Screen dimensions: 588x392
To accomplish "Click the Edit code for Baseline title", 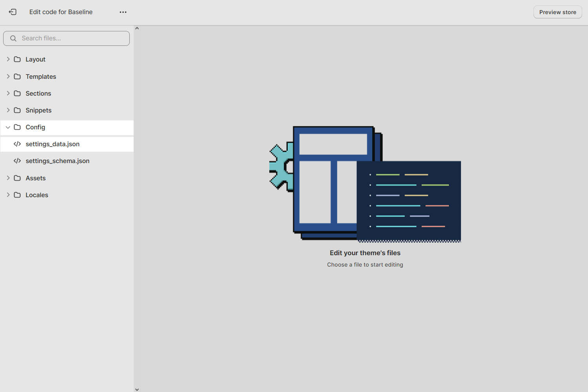I will (x=61, y=12).
